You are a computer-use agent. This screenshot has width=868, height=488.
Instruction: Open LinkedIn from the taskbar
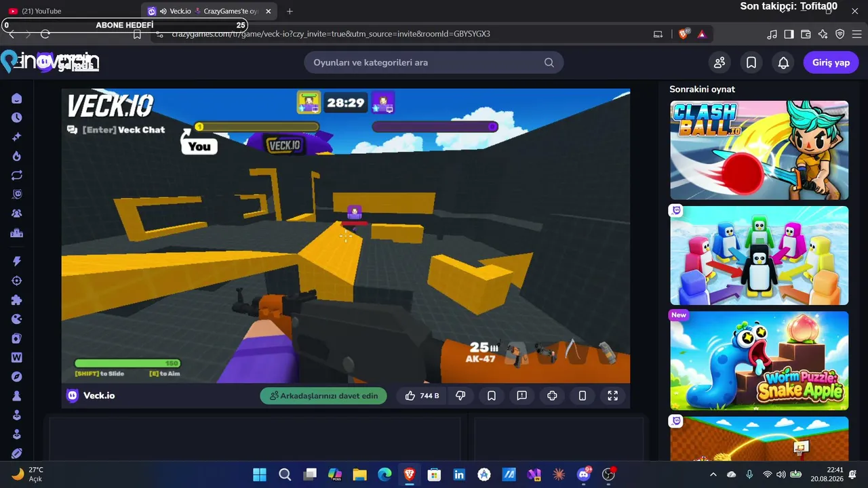(459, 474)
